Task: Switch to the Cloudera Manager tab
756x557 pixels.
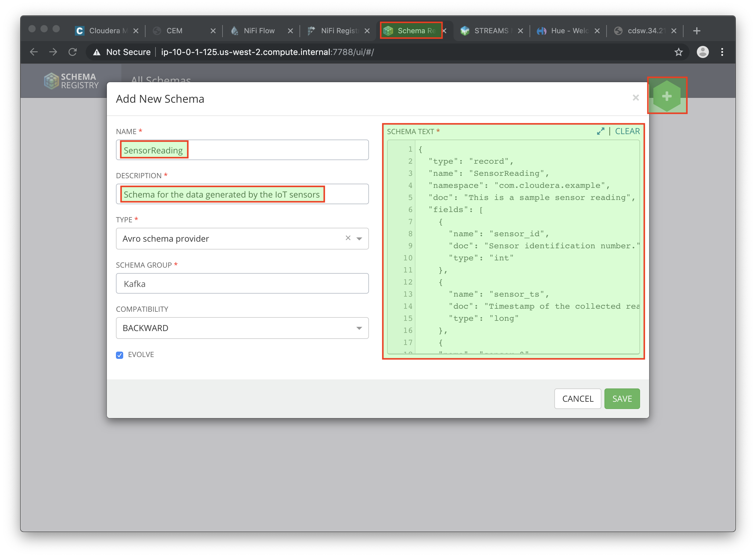Action: (104, 31)
